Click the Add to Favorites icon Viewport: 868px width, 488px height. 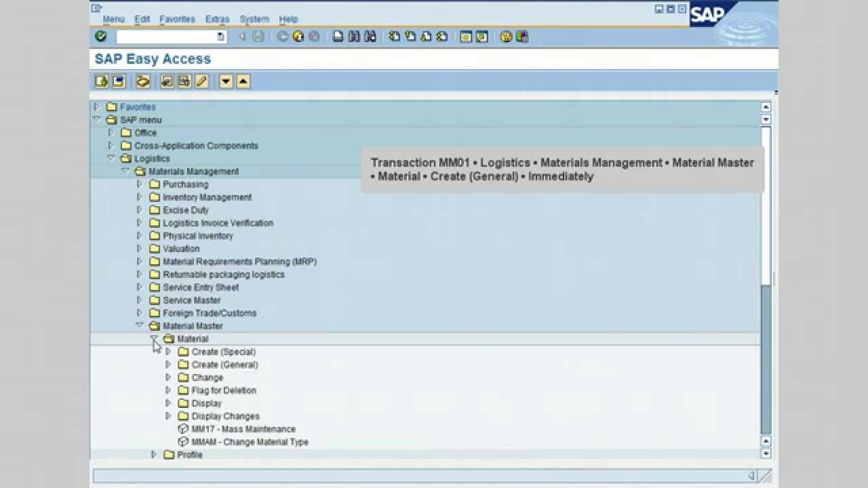click(x=167, y=81)
